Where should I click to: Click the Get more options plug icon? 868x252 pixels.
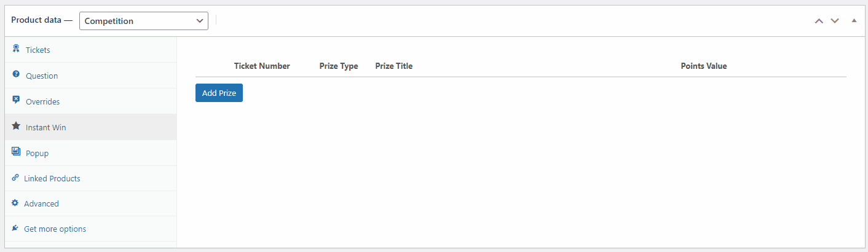tap(15, 228)
